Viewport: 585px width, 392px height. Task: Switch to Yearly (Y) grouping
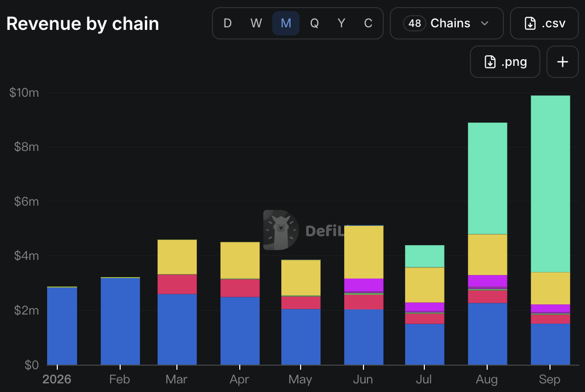tap(341, 23)
